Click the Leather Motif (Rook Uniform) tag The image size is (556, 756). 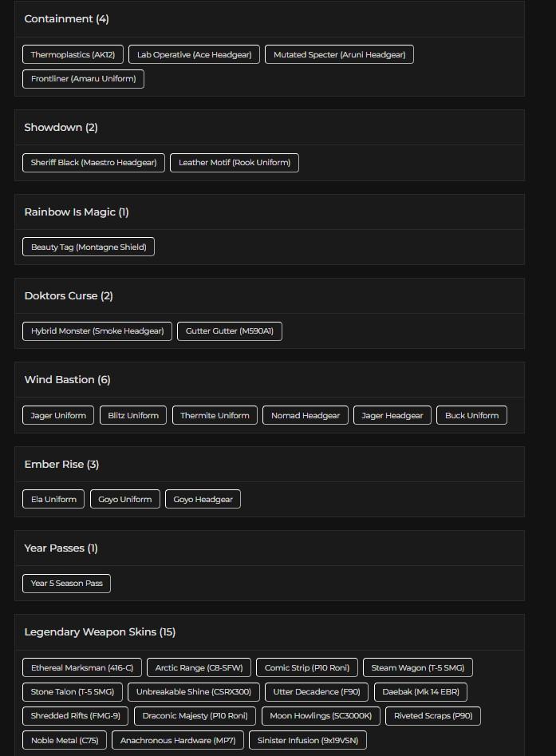point(235,163)
